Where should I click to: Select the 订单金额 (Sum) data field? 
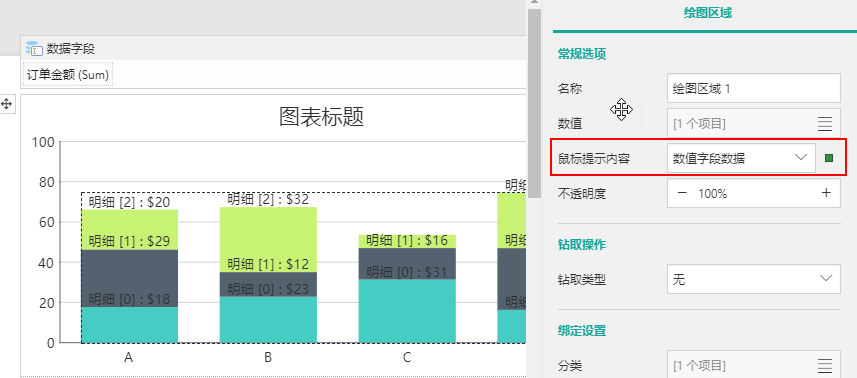pos(68,75)
